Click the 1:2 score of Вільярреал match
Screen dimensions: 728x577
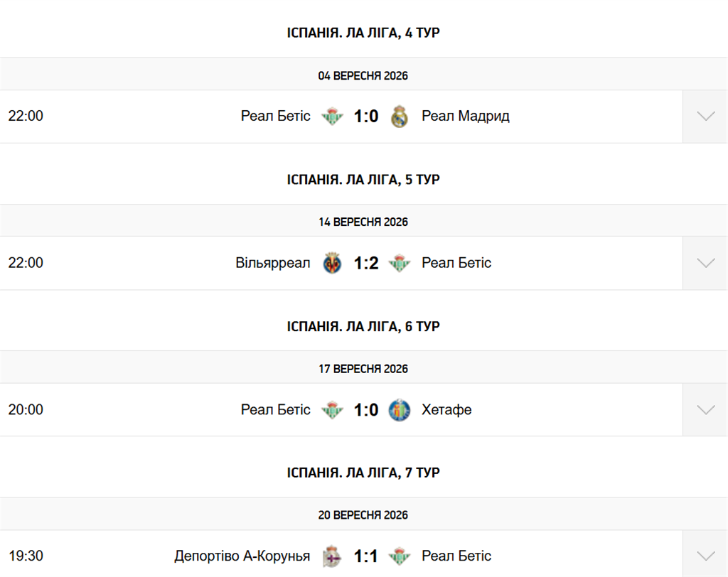366,263
